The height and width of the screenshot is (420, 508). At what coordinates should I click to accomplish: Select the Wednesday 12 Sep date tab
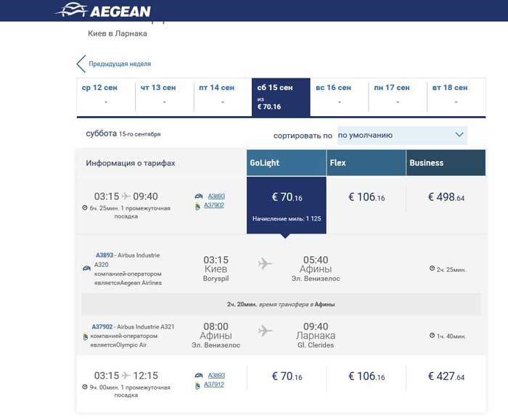(x=106, y=97)
